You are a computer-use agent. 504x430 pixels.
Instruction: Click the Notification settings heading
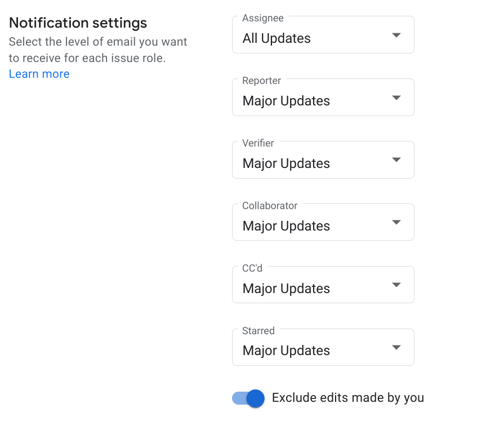(78, 23)
